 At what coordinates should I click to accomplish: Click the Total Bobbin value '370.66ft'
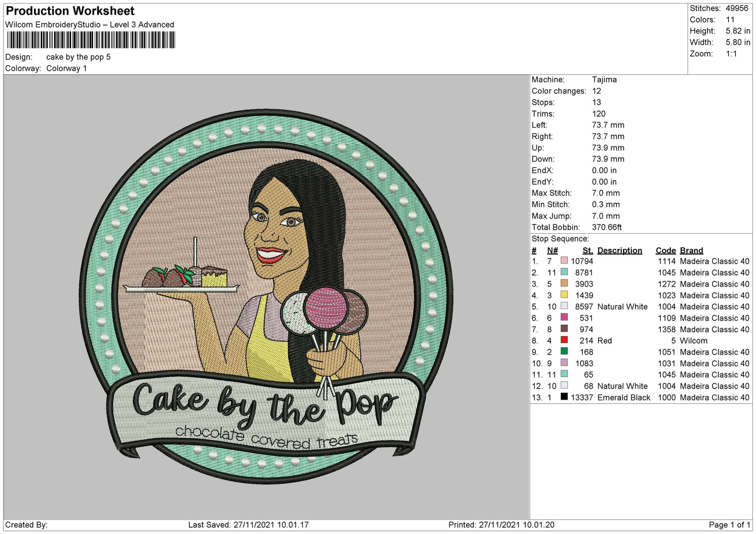pos(607,227)
